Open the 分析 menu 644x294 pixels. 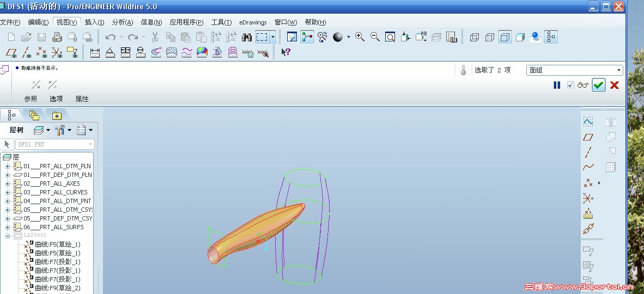tap(123, 22)
